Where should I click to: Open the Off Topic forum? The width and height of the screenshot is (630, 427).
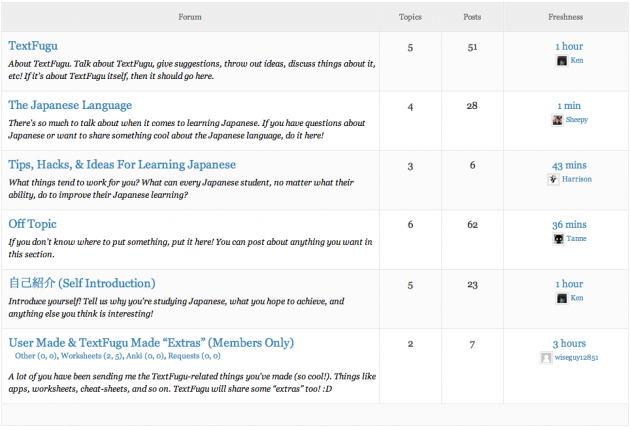click(33, 224)
